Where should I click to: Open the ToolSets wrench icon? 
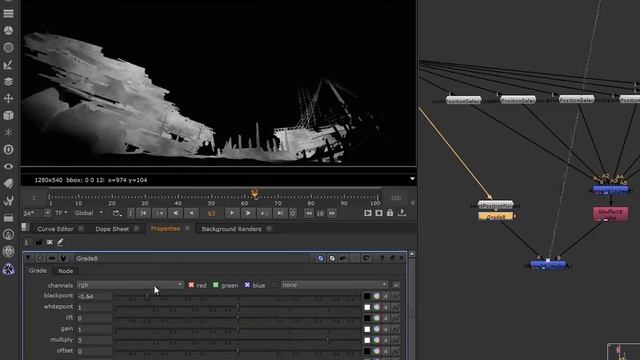click(8, 200)
